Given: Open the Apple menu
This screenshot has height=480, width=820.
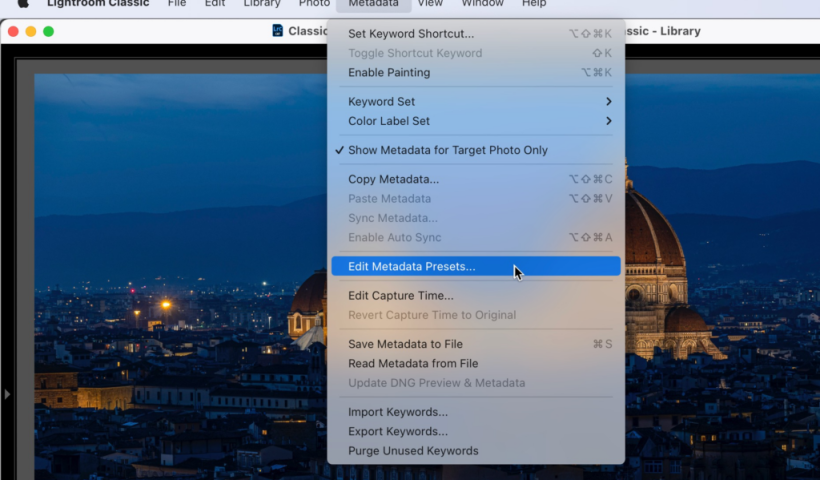Looking at the screenshot, I should coord(23,4).
